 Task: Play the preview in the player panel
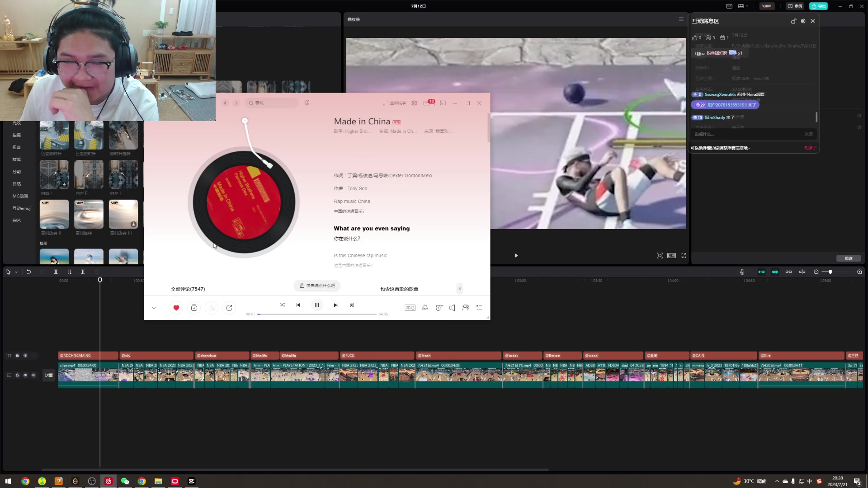click(516, 256)
